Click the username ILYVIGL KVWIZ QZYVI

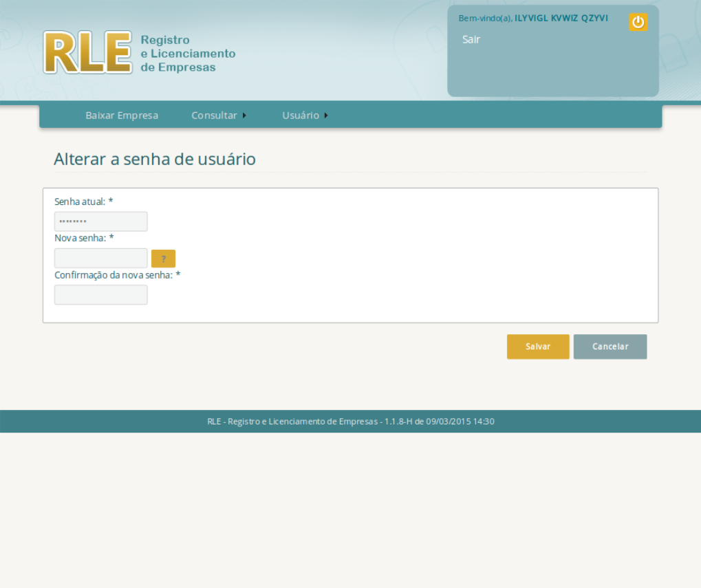point(561,19)
